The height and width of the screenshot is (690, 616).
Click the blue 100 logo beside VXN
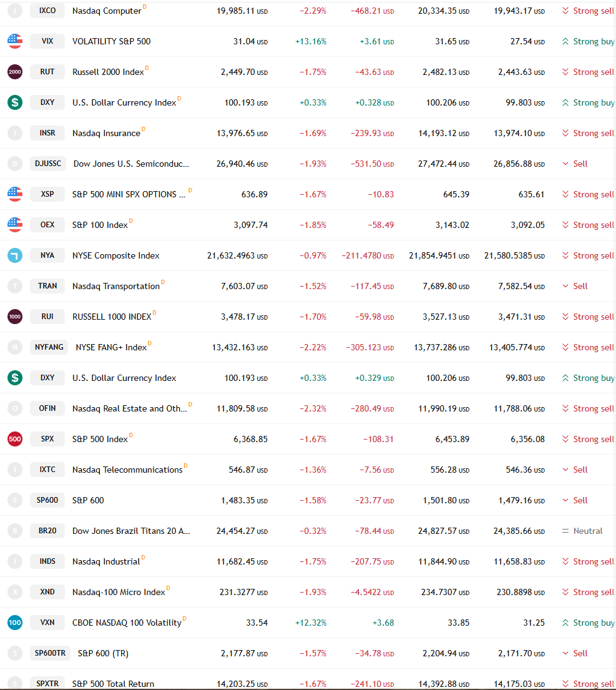[x=15, y=623]
